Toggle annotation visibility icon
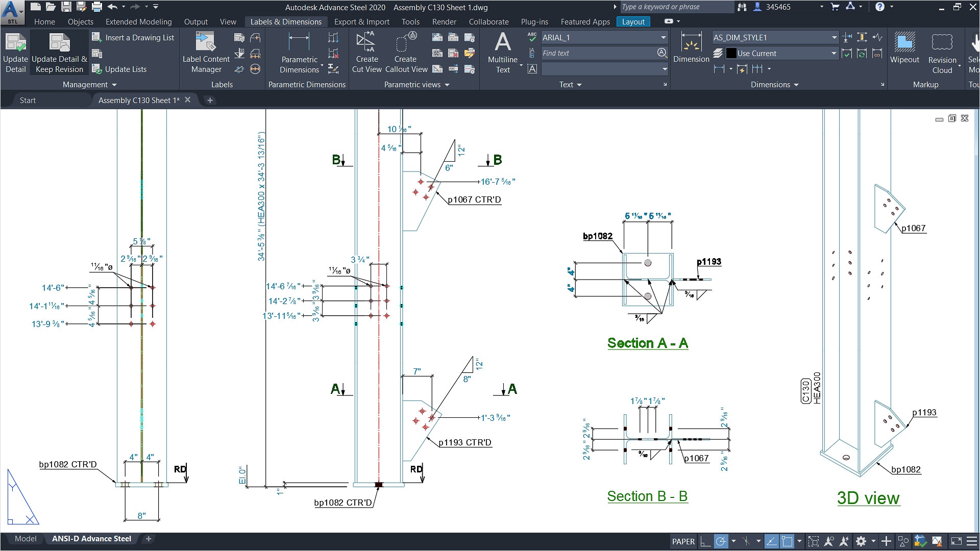980x551 pixels. (829, 541)
